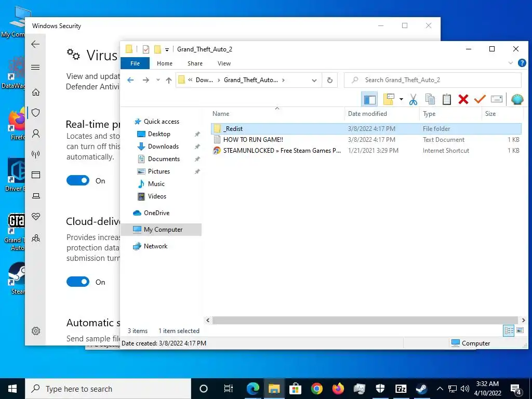Go up one folder level
The width and height of the screenshot is (532, 399).
point(169,80)
